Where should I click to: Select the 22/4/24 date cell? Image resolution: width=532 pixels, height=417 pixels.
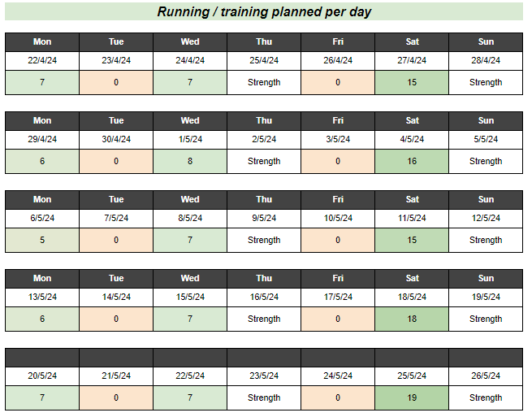point(42,60)
